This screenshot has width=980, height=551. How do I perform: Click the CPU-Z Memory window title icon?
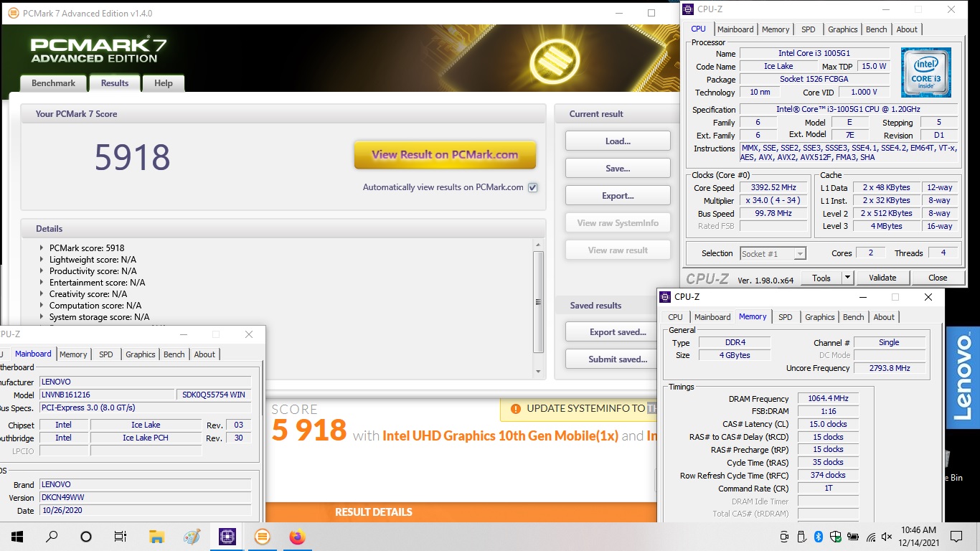click(x=665, y=296)
